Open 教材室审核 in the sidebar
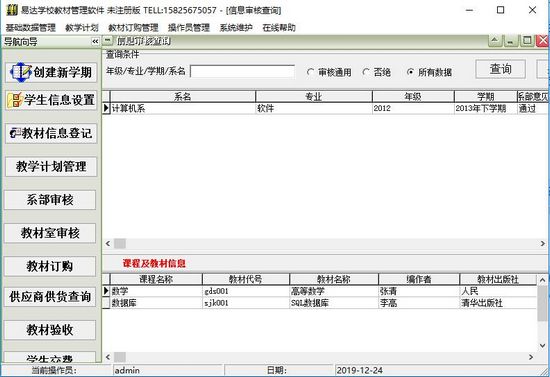Viewport: 550px width, 377px height. (50, 233)
